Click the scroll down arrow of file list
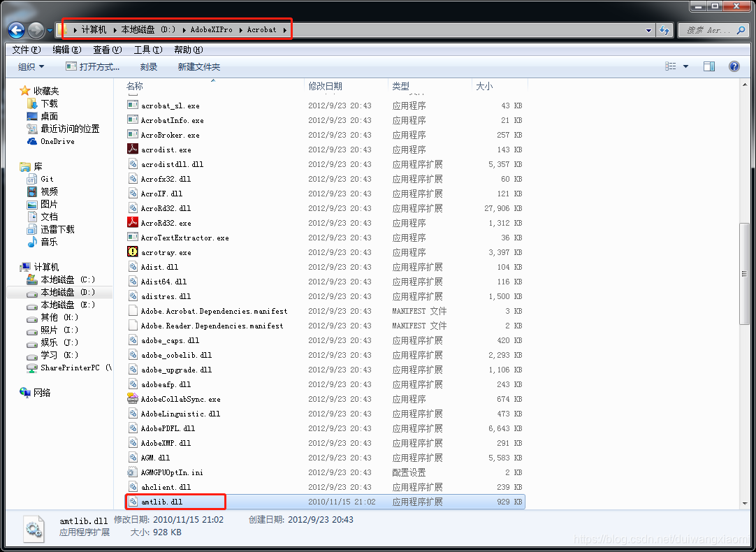The image size is (756, 552). coord(745,503)
